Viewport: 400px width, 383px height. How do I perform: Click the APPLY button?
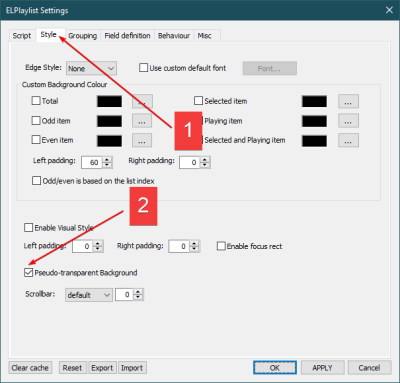click(x=322, y=368)
